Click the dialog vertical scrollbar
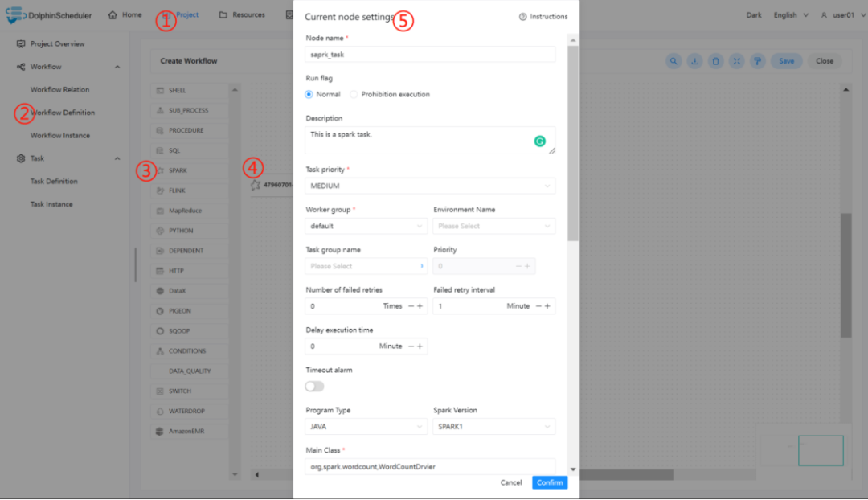Viewport: 868px width, 500px height. 573,144
